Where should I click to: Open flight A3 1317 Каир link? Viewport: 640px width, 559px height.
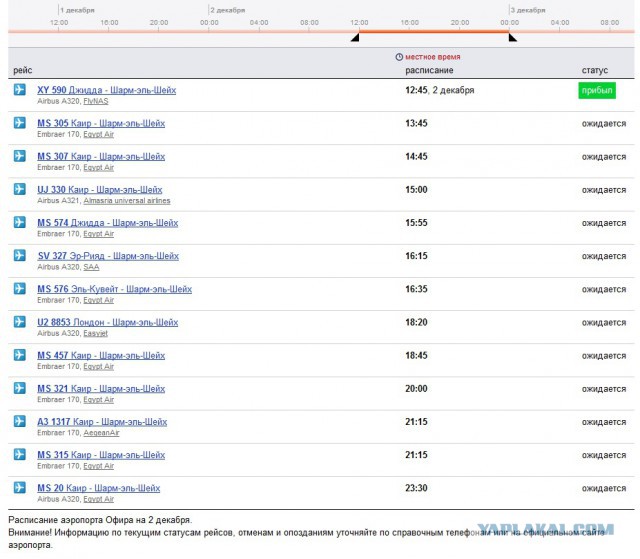point(102,421)
